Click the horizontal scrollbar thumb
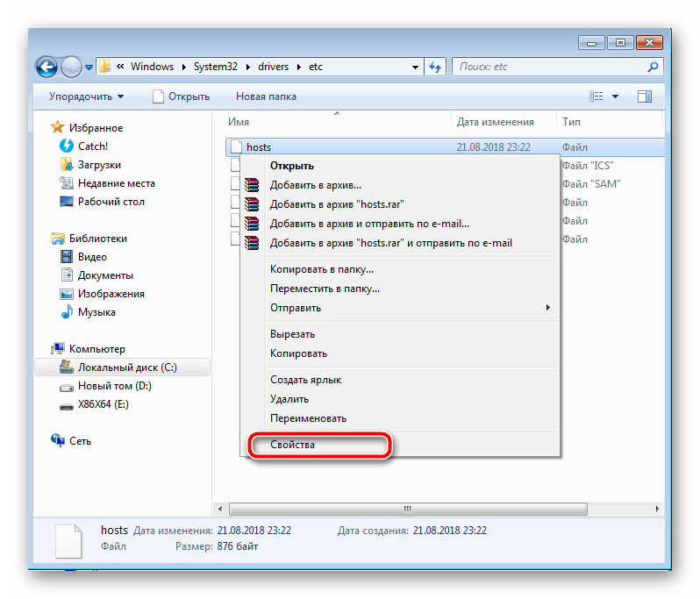This screenshot has width=700, height=599. (408, 509)
